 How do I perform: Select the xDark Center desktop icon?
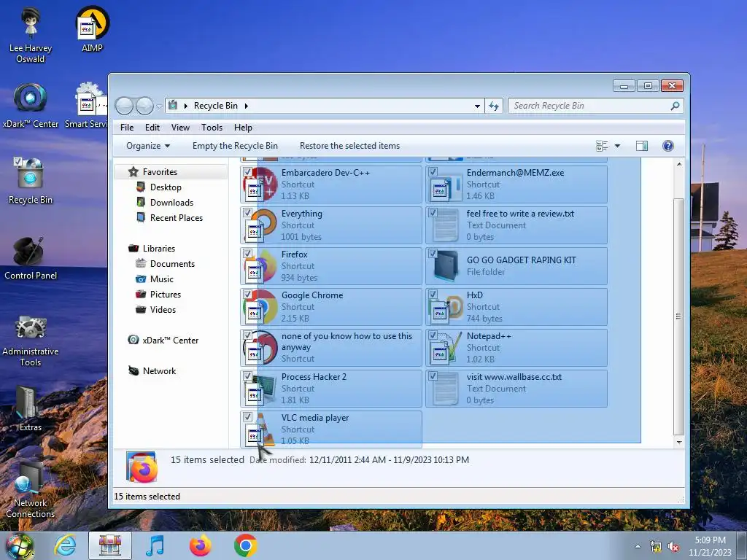coord(31,106)
